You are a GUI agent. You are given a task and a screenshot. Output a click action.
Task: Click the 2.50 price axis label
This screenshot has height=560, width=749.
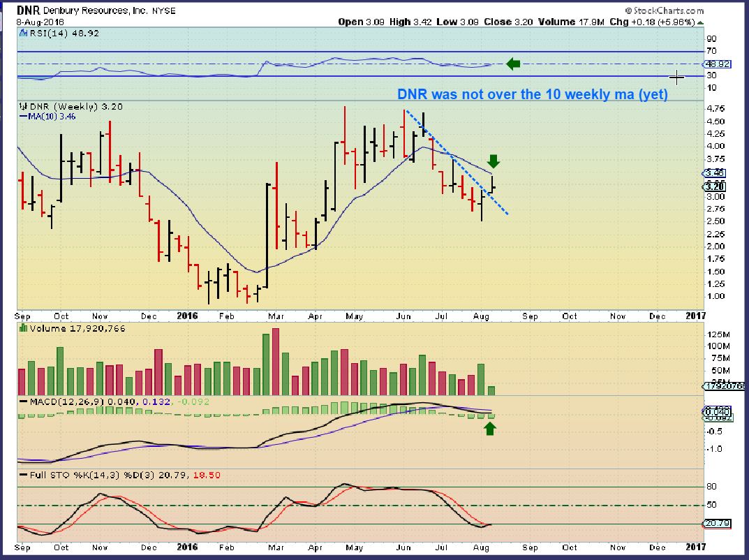pyautogui.click(x=715, y=221)
